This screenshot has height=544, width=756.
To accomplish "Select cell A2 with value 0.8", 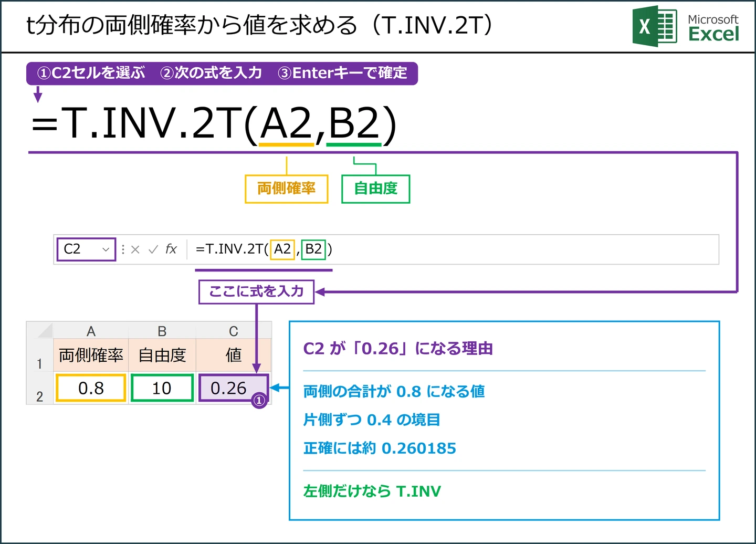I will [x=91, y=388].
